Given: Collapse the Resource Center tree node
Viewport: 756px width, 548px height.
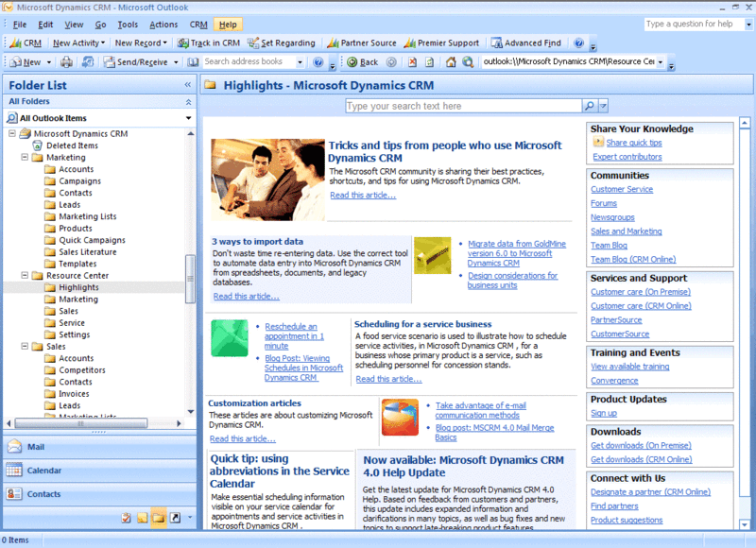Looking at the screenshot, I should [25, 275].
